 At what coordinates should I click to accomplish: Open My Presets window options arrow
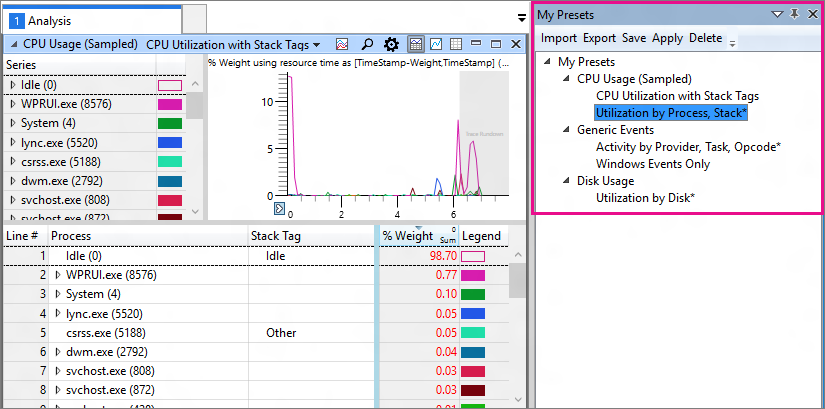777,15
